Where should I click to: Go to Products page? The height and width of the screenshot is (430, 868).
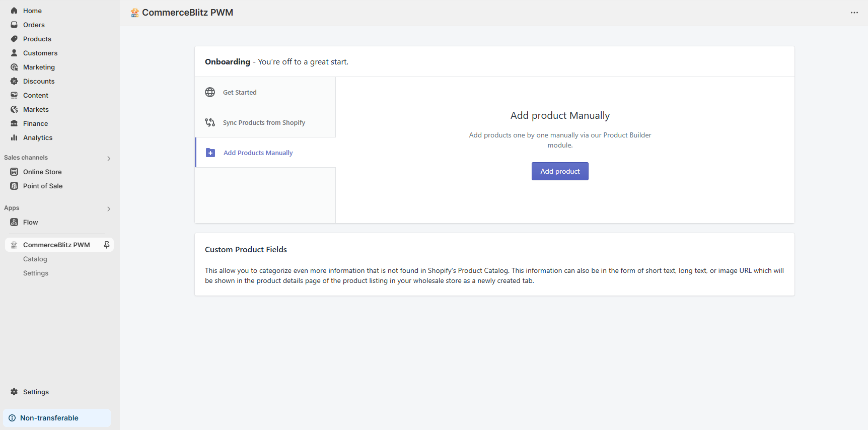[x=37, y=39]
